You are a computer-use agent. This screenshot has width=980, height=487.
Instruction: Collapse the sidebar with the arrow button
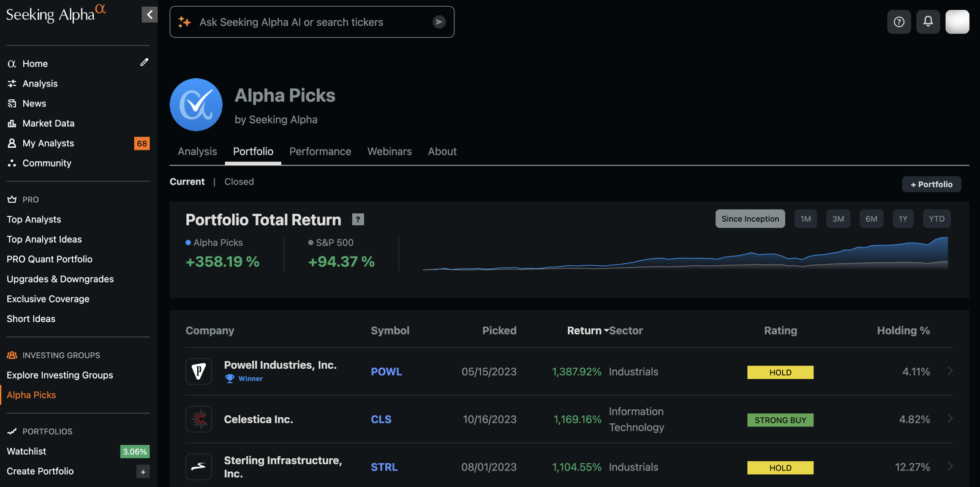pos(149,14)
